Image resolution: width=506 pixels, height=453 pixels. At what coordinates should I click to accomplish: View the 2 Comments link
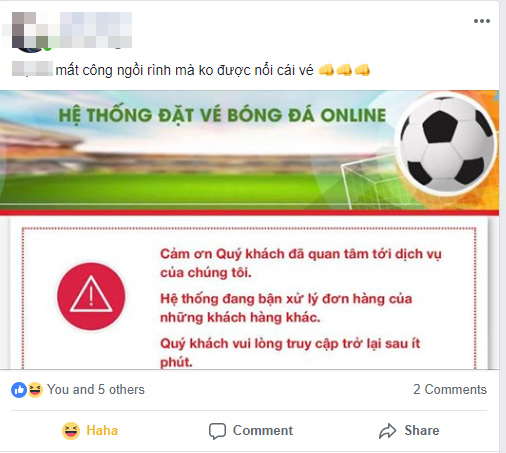(450, 389)
